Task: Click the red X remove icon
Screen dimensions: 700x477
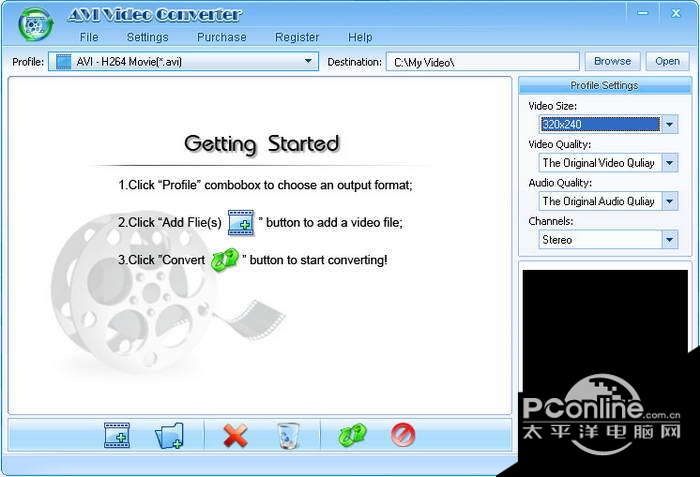Action: [x=236, y=435]
